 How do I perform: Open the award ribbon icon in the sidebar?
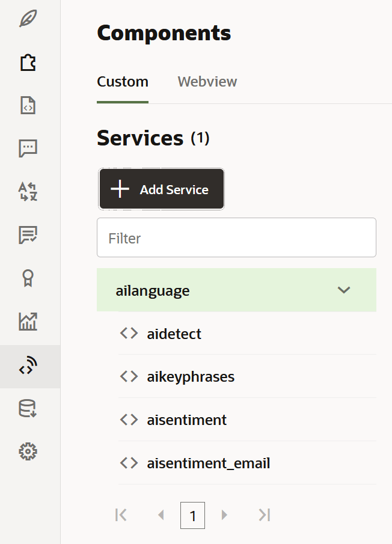tap(28, 278)
